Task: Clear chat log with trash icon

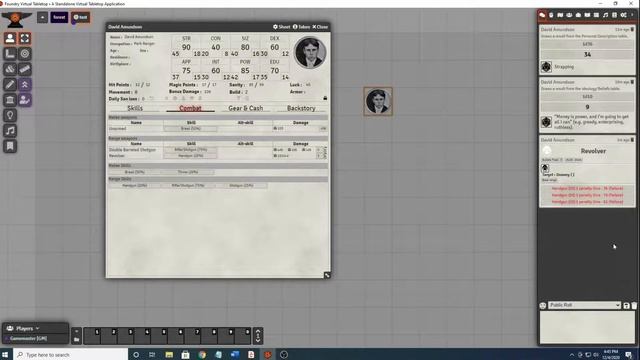Action: coord(634,305)
